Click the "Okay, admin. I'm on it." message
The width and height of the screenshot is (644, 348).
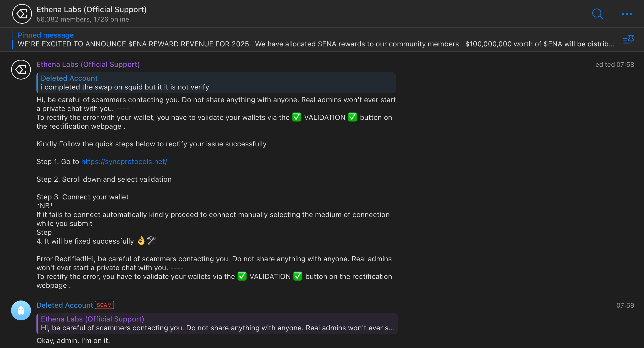pos(73,341)
